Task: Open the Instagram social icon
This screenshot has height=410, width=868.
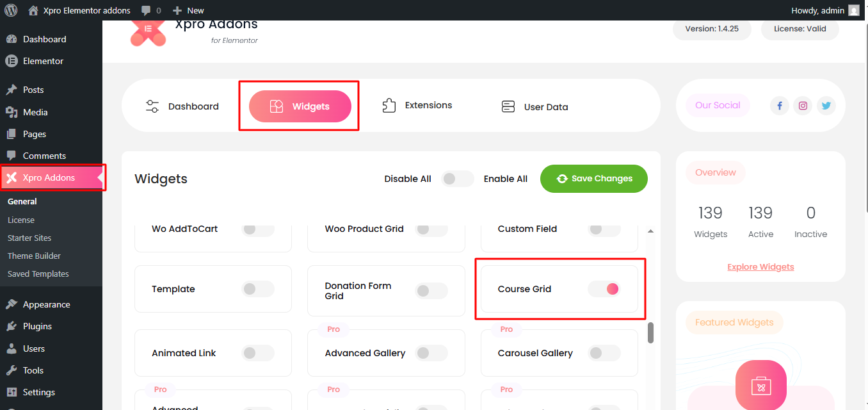Action: pyautogui.click(x=803, y=106)
